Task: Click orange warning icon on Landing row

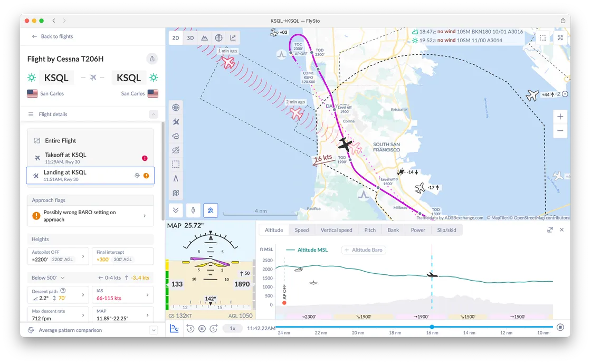Action: click(x=146, y=176)
